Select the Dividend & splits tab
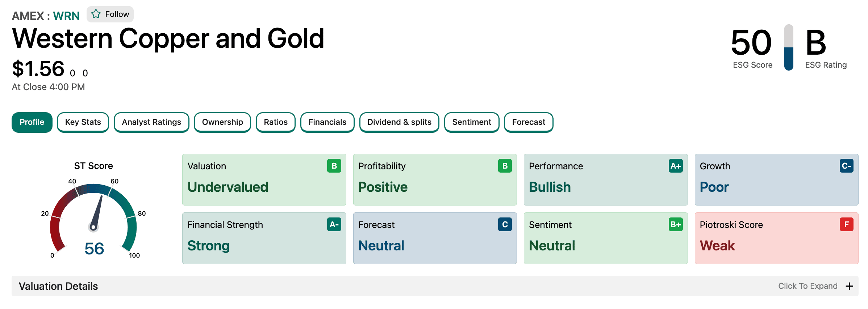The height and width of the screenshot is (309, 868). tap(399, 122)
